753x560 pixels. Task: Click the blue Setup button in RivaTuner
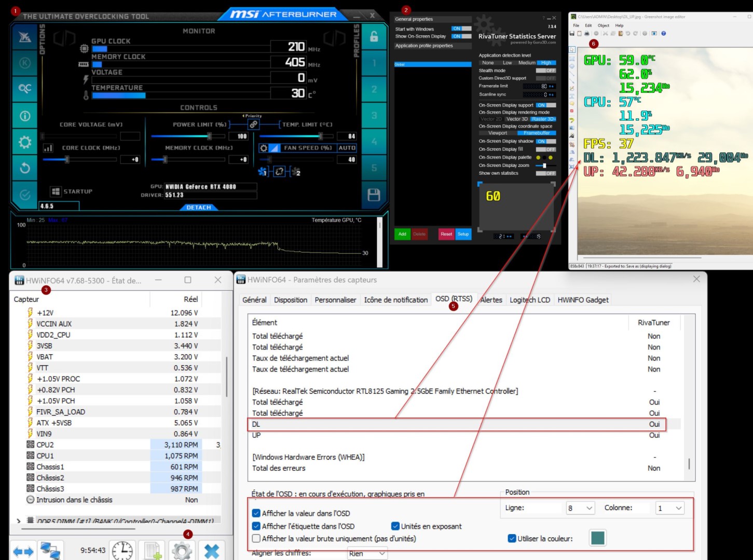(x=463, y=234)
